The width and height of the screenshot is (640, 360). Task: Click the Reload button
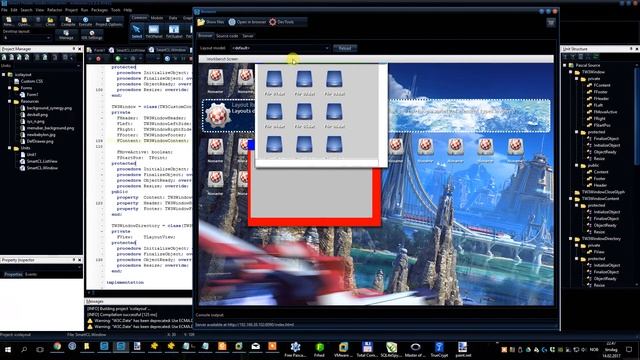click(345, 48)
